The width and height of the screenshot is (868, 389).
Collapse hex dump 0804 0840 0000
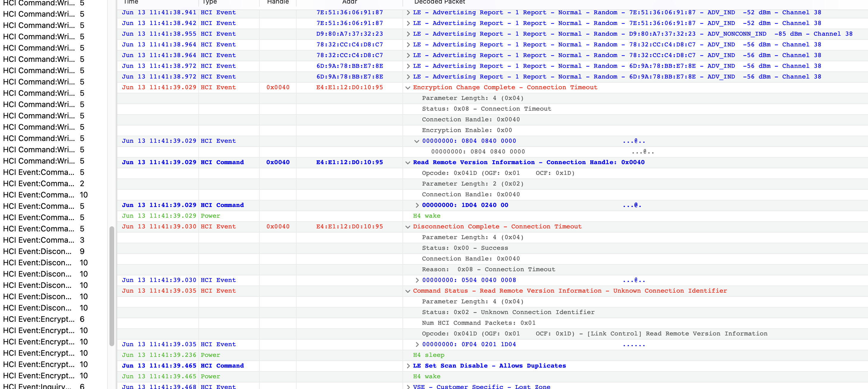click(x=417, y=141)
